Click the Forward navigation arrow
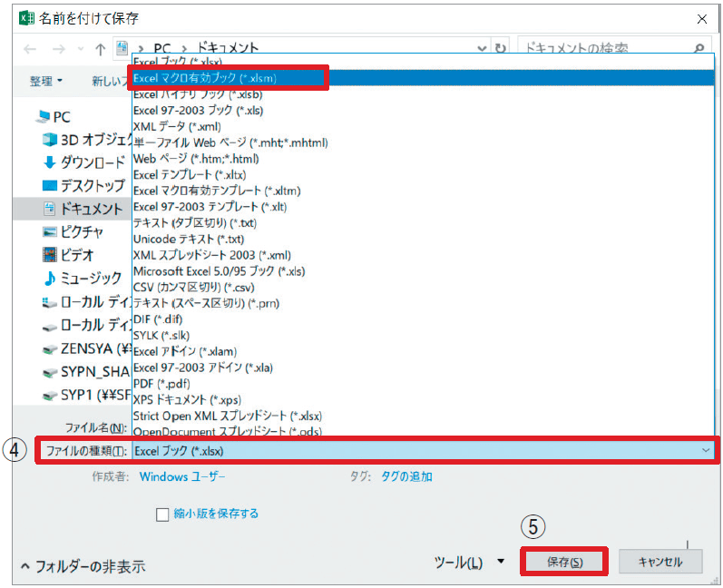Screen dimensions: 723x588 pos(59,49)
